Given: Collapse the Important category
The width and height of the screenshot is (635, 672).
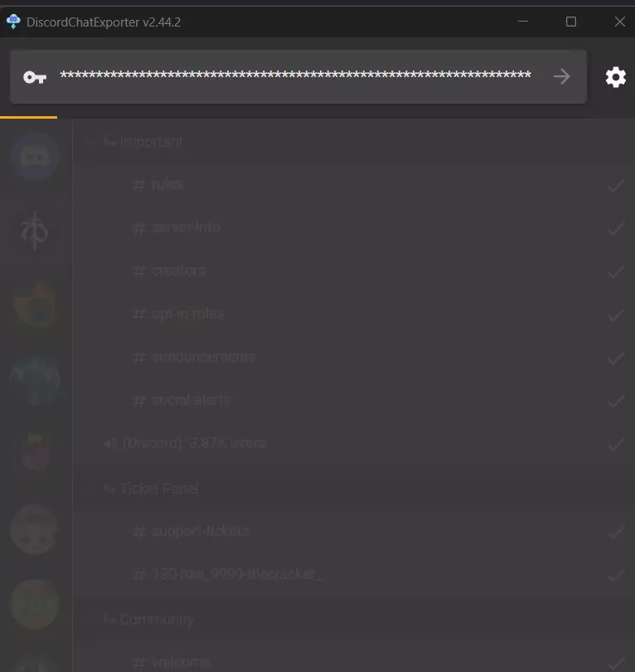Looking at the screenshot, I should [x=89, y=141].
